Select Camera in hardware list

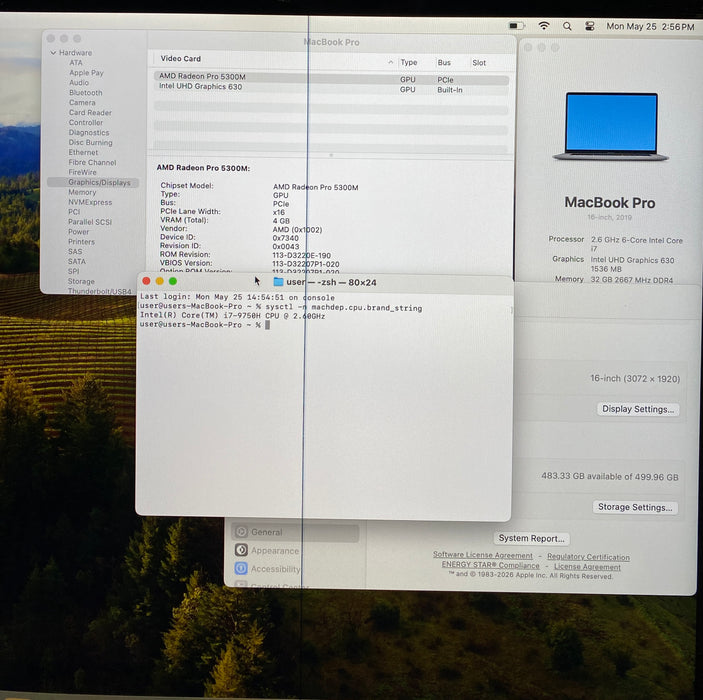coord(82,102)
